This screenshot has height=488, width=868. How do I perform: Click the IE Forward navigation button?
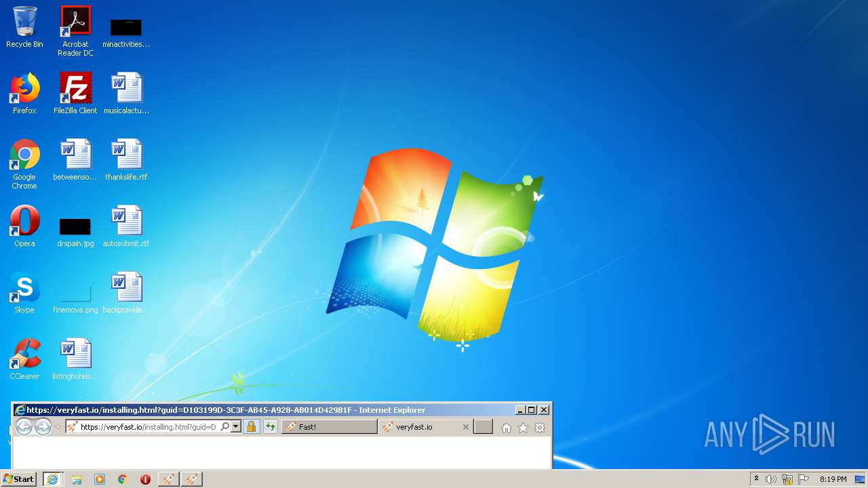43,427
